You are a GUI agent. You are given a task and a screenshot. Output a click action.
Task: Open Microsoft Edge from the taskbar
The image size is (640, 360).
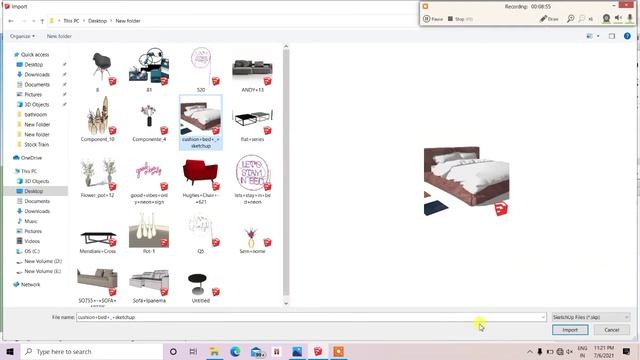click(235, 351)
